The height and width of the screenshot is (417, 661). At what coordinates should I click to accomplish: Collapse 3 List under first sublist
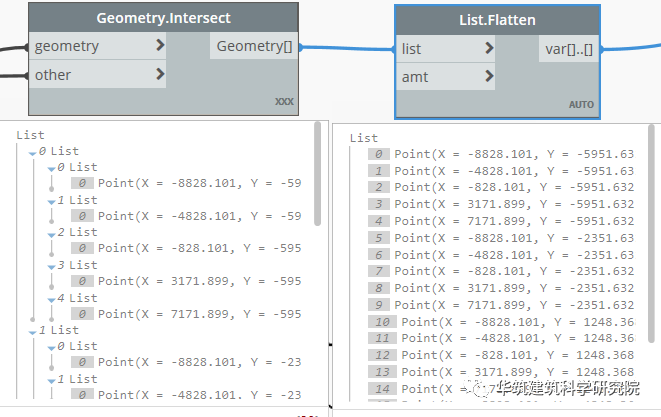click(51, 267)
